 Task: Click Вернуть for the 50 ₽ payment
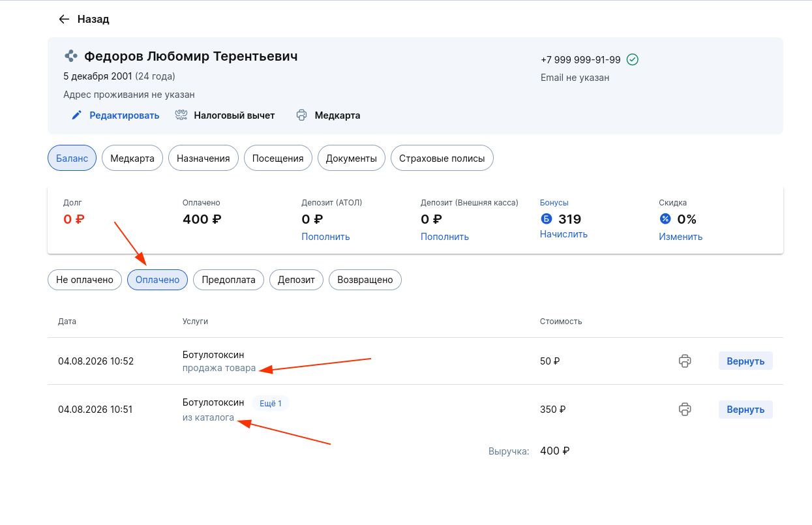[745, 361]
